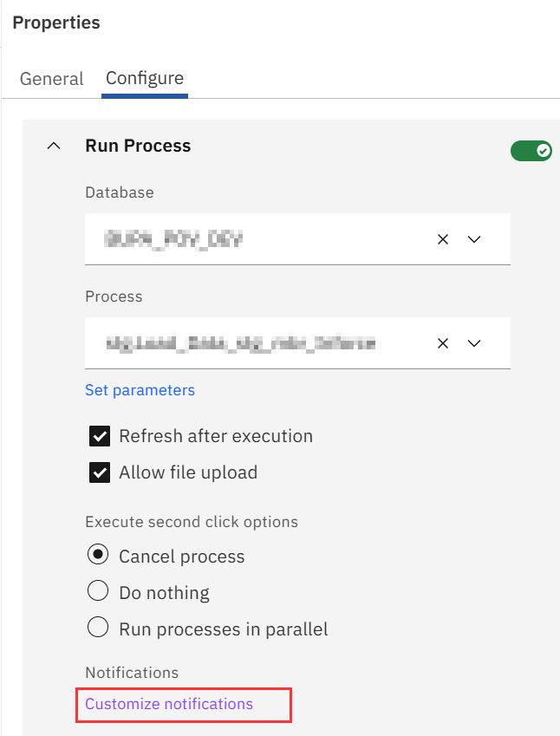
Task: Open the Database dropdown list
Action: (474, 239)
